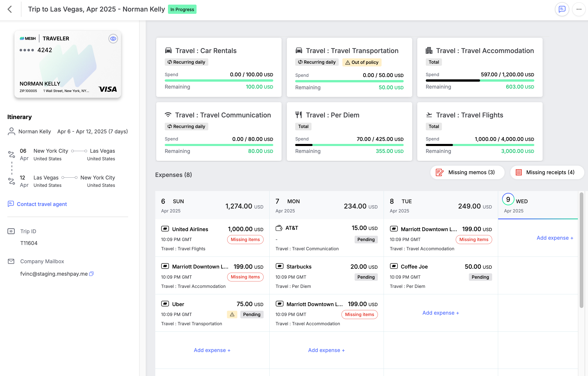This screenshot has width=588, height=376.
Task: Add expense for Tuesday Apr 8
Action: tap(441, 313)
